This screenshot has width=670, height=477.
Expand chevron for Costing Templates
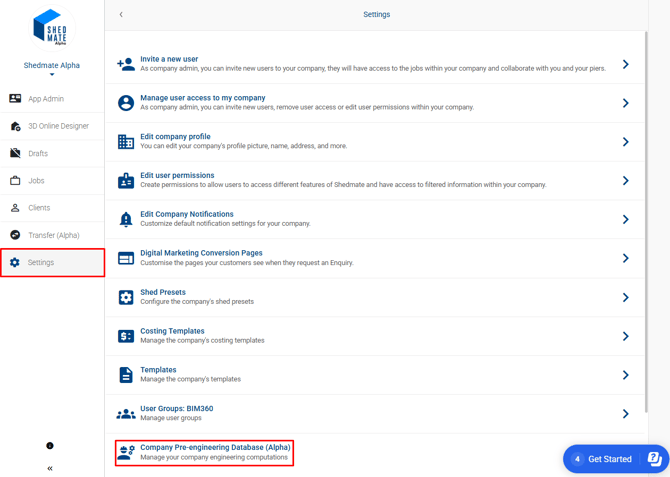(x=626, y=336)
